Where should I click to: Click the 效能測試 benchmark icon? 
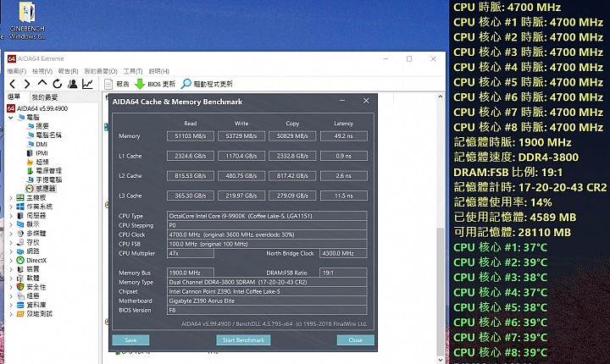(x=20, y=314)
